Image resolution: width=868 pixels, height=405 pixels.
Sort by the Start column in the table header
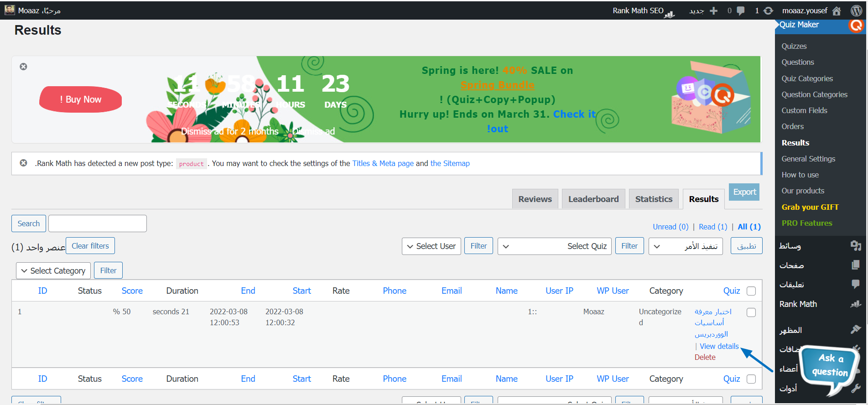[302, 291]
